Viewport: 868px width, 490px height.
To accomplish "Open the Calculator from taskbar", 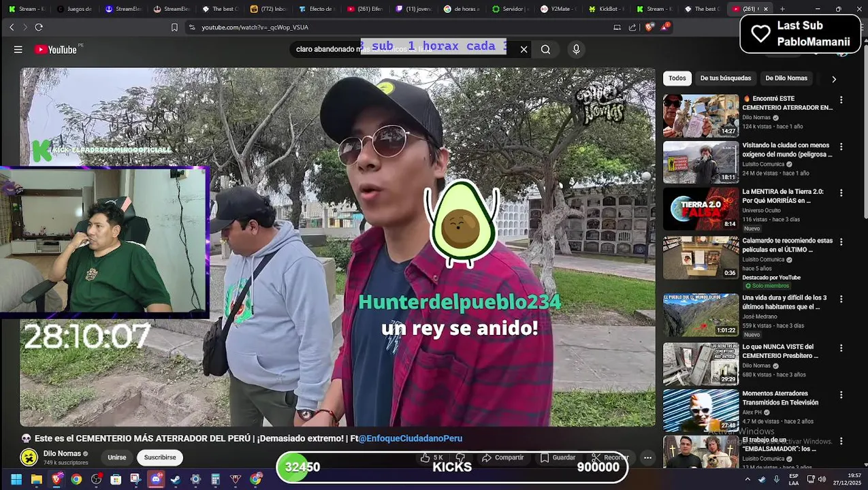I will pos(215,480).
